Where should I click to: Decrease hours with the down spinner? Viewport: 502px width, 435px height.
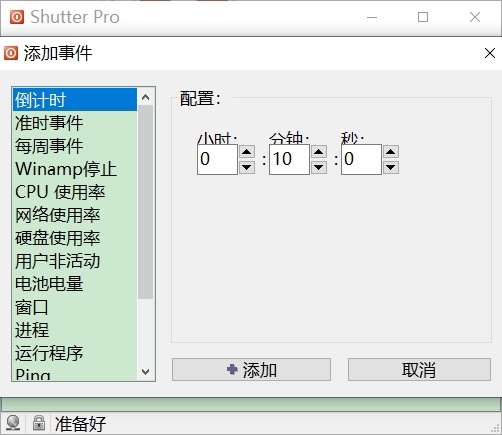(x=247, y=167)
